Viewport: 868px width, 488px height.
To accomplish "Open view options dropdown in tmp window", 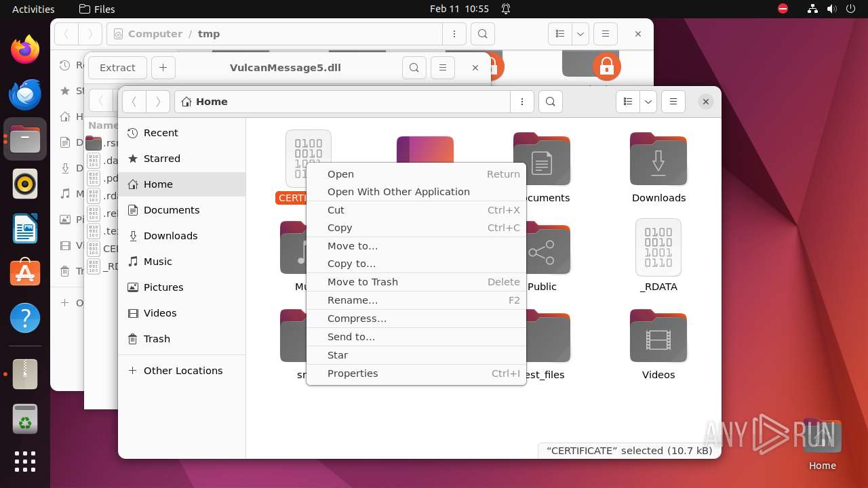I will click(580, 34).
